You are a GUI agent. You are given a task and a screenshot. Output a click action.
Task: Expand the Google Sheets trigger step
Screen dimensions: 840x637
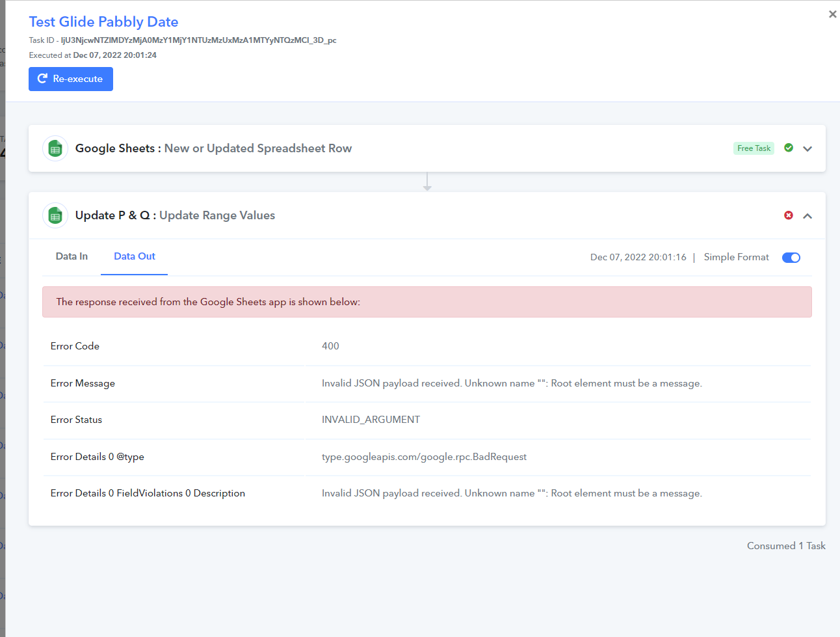point(807,148)
